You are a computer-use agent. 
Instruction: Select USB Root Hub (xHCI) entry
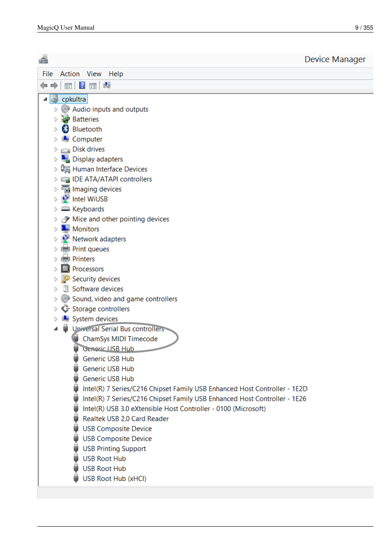(115, 479)
